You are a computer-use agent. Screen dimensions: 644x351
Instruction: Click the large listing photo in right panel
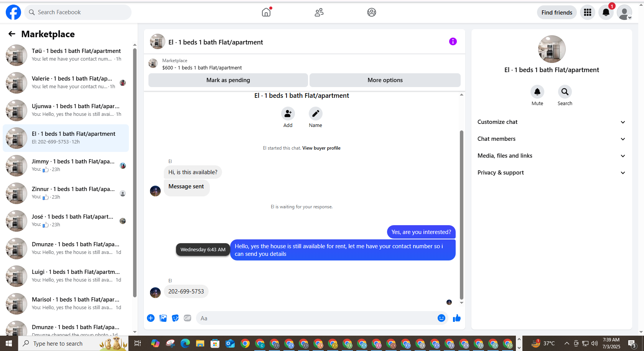[x=552, y=49]
